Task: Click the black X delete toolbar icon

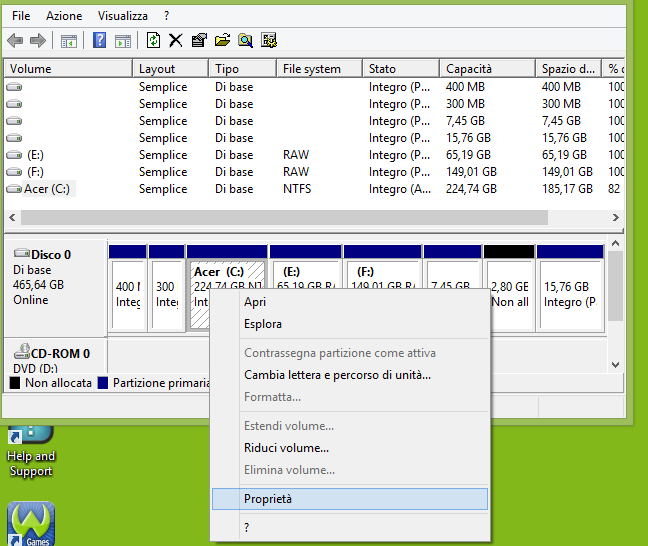Action: [x=176, y=40]
